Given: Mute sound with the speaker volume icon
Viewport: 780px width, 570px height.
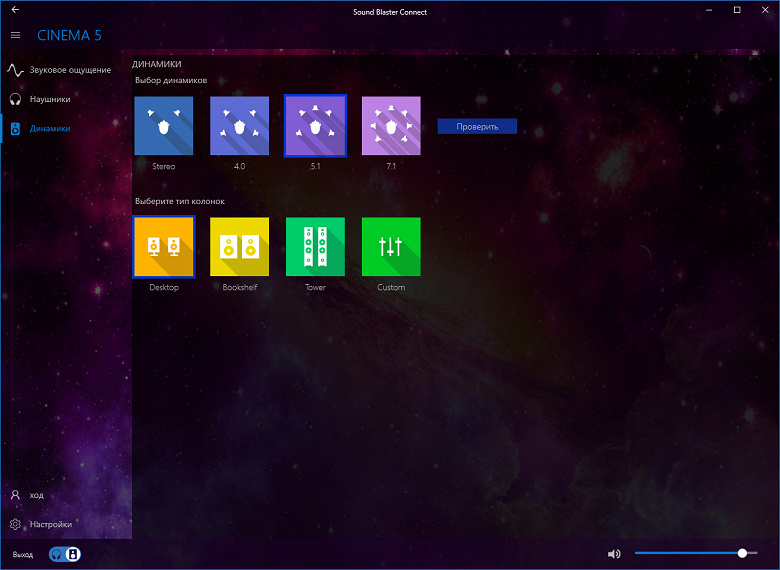Looking at the screenshot, I should click(614, 554).
